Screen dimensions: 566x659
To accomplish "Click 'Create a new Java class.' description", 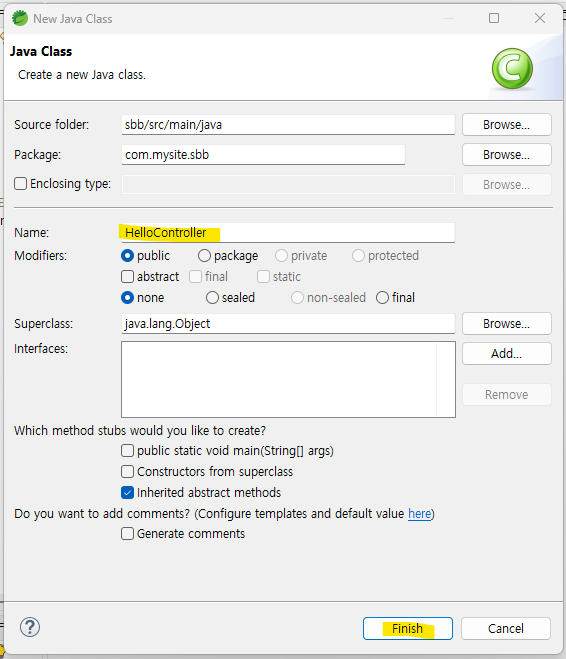I will click(82, 75).
